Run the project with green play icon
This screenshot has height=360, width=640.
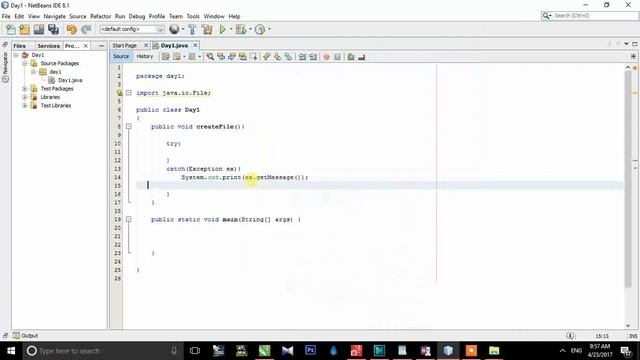(x=222, y=29)
